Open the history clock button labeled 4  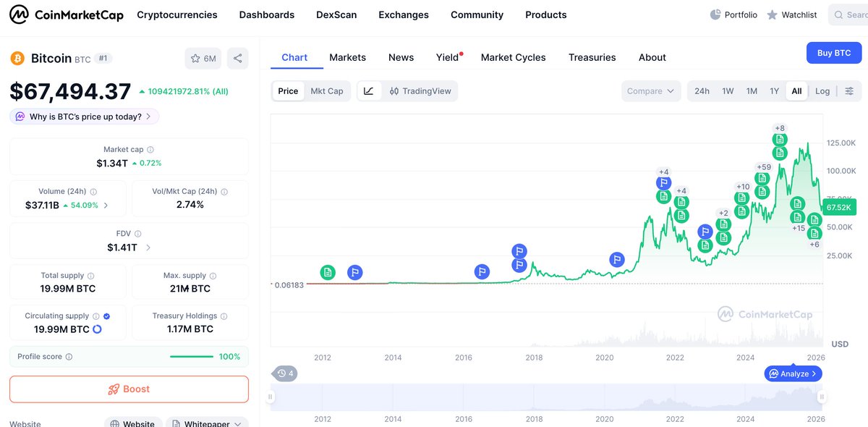click(x=284, y=373)
